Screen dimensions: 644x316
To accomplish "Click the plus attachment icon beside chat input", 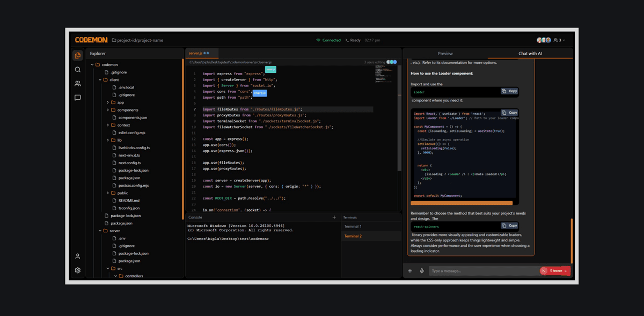I will click(x=410, y=271).
